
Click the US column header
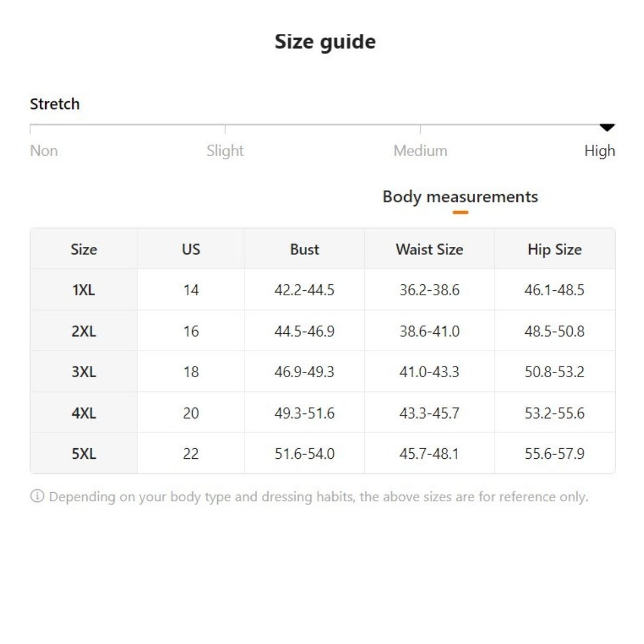(x=191, y=250)
